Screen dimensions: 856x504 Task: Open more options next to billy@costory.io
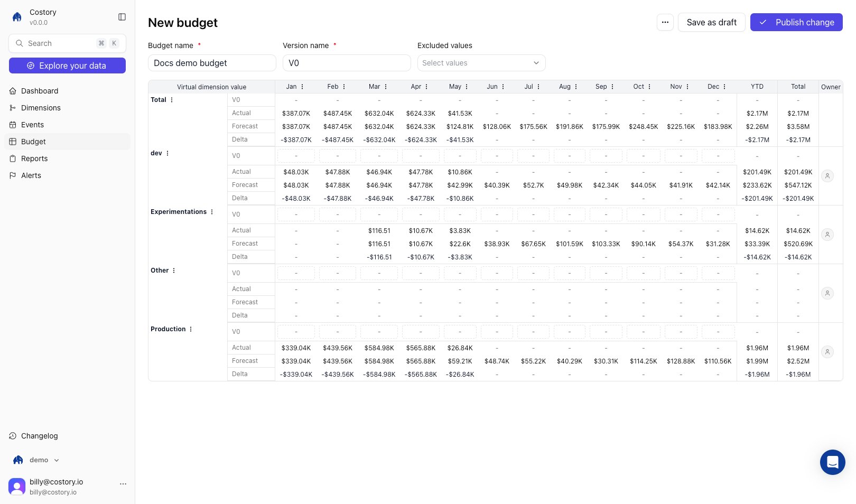123,483
